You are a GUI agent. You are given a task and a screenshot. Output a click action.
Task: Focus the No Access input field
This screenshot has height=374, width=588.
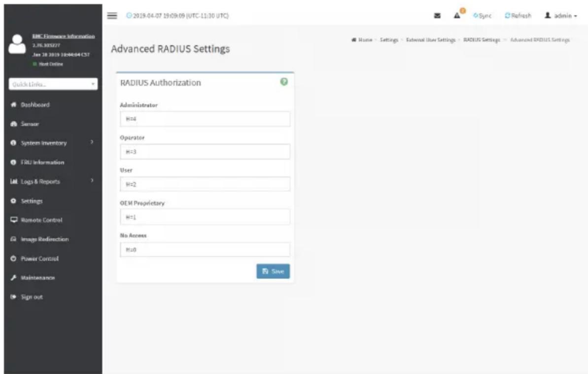[205, 250]
